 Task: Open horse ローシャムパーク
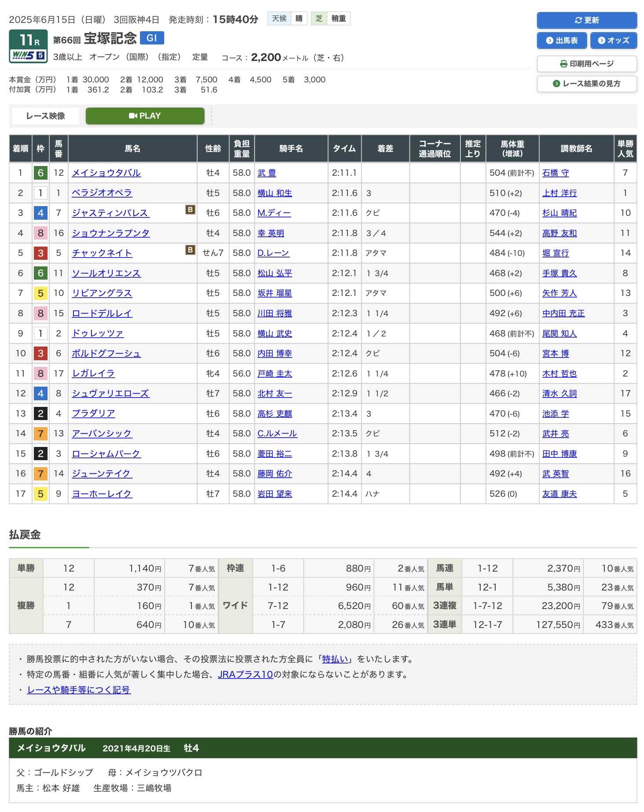pos(106,454)
